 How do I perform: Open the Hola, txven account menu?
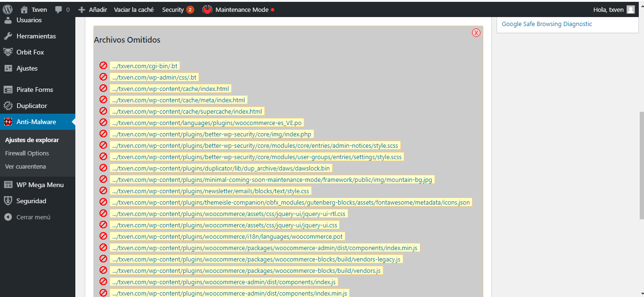(x=614, y=9)
